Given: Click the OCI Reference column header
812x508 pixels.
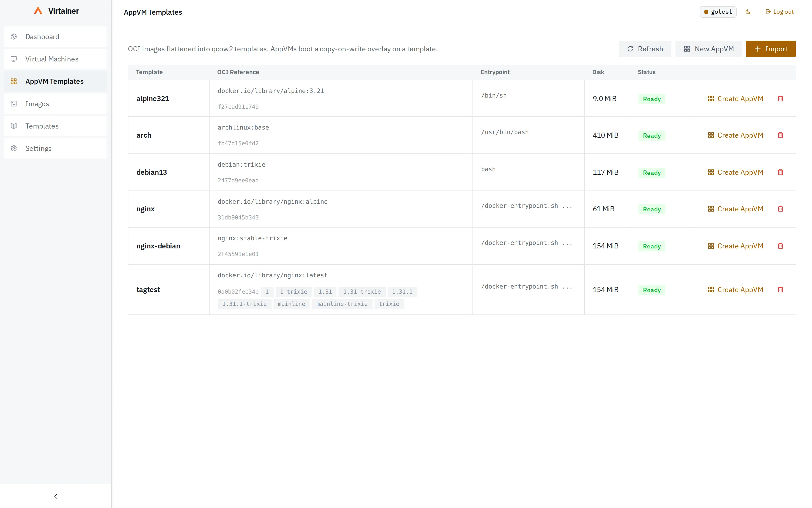Looking at the screenshot, I should point(238,72).
